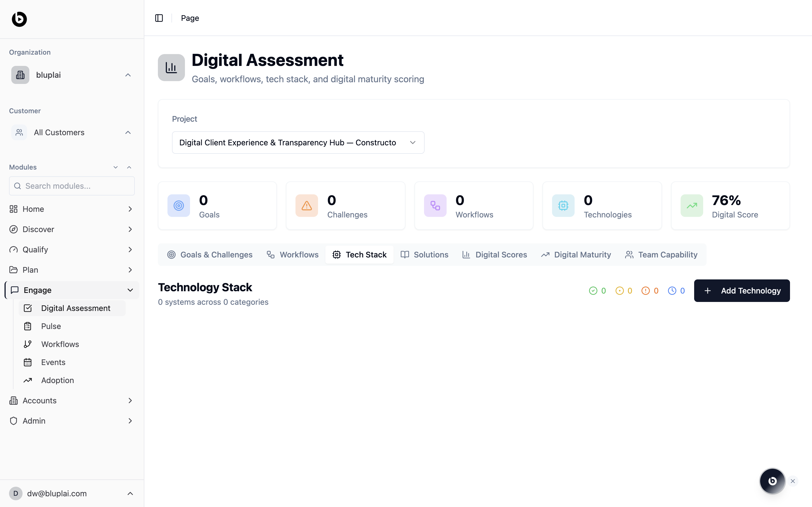Click the green check status counter icon
Screen dimensions: 812x507
pos(593,291)
